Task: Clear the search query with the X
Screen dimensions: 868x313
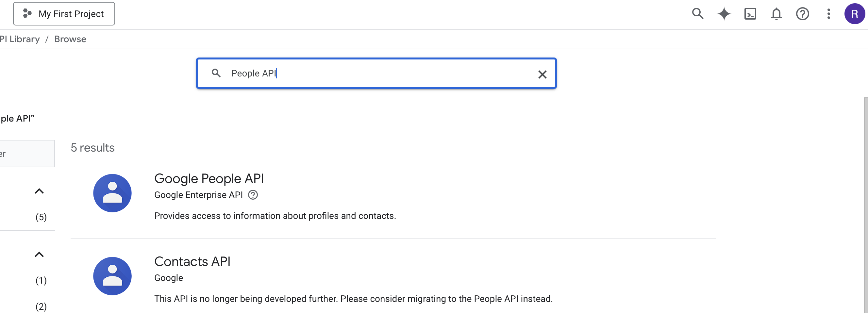Action: [x=542, y=74]
